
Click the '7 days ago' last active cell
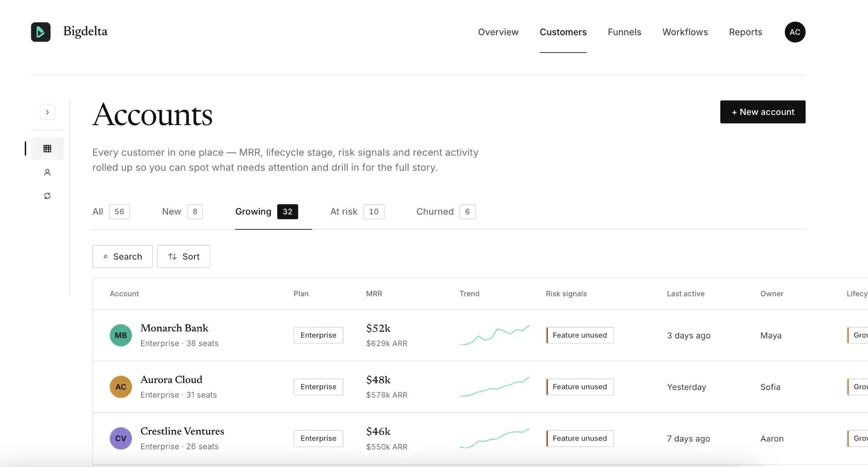point(689,438)
